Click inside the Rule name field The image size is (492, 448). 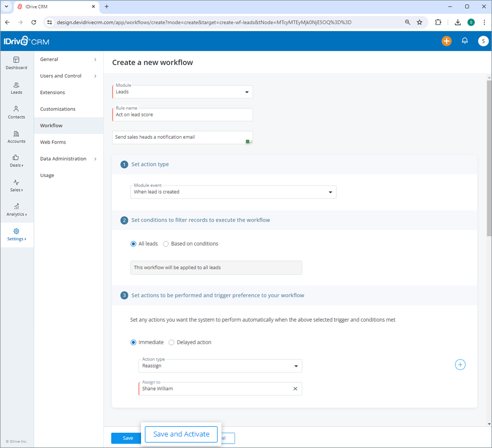coord(183,115)
